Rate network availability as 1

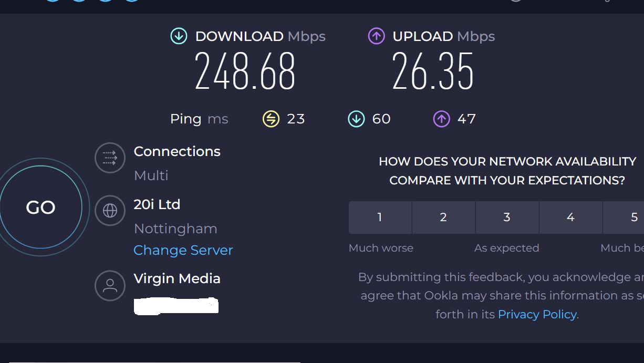(x=380, y=217)
